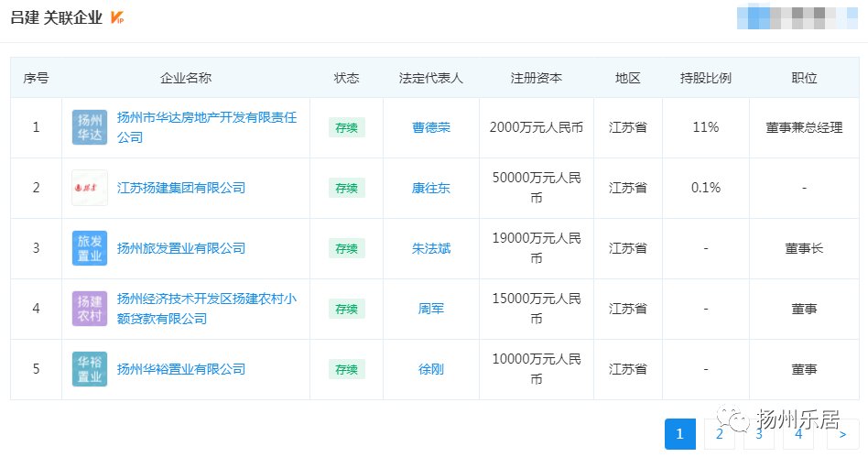Open 扬州经济技术开发区扬建农村小额贷款有限公司 link
This screenshot has width=868, height=457.
point(207,309)
